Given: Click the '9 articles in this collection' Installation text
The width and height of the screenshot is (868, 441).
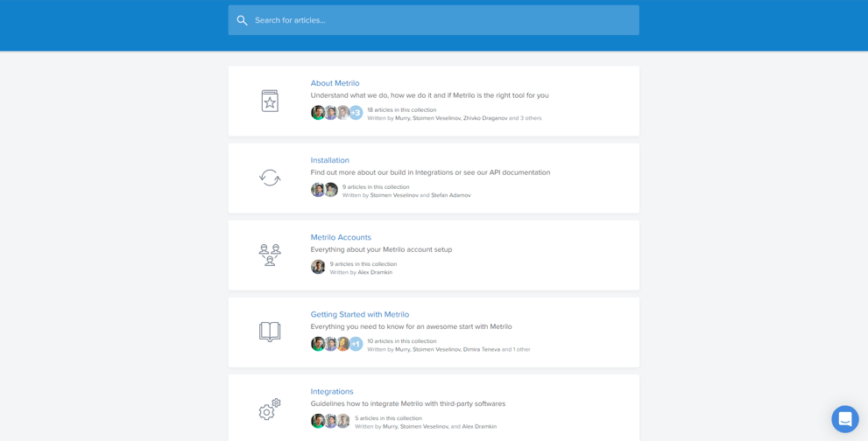Looking at the screenshot, I should point(376,186).
